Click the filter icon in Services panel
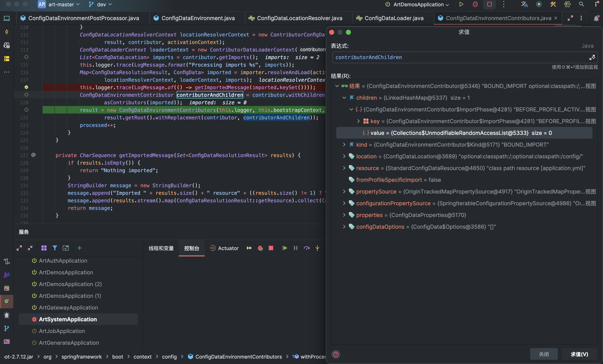The image size is (603, 364). click(55, 248)
